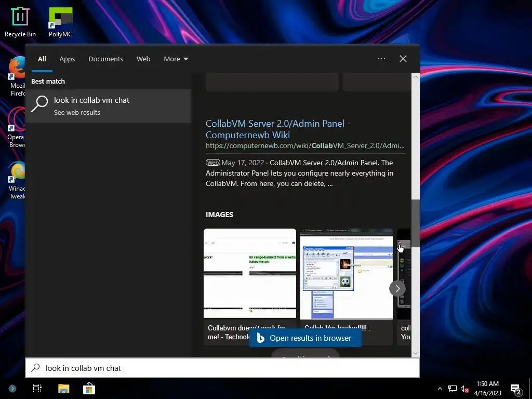
Task: Click the computernewb.com wiki URL
Action: [x=305, y=145]
